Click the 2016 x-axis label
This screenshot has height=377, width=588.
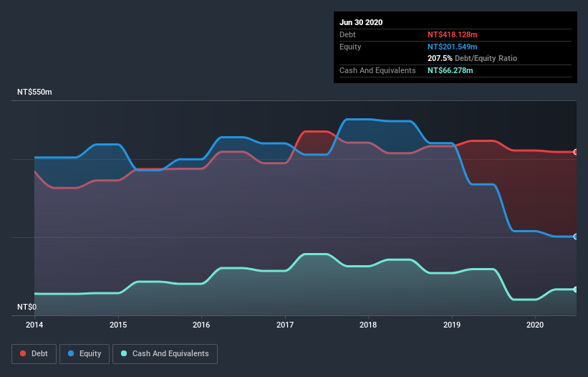coord(201,325)
